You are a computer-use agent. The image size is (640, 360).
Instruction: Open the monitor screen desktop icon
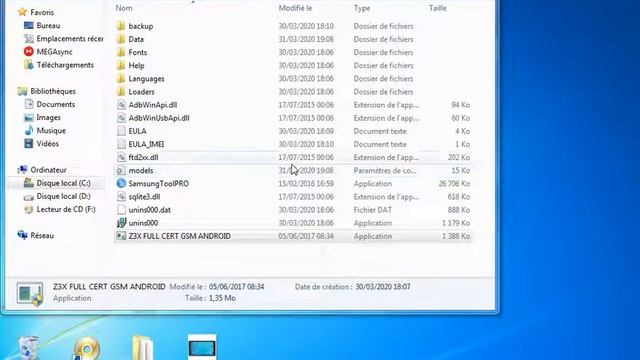tap(202, 347)
